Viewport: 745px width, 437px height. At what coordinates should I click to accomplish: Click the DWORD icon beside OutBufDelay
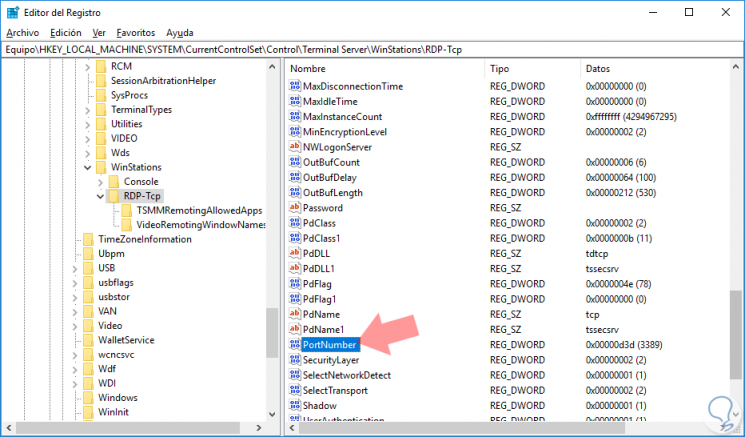pos(295,177)
